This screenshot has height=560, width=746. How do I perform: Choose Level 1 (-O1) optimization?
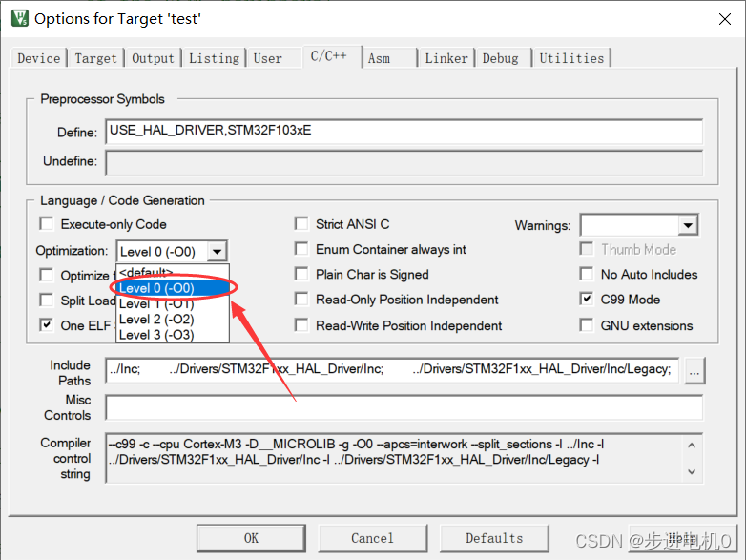click(x=173, y=303)
